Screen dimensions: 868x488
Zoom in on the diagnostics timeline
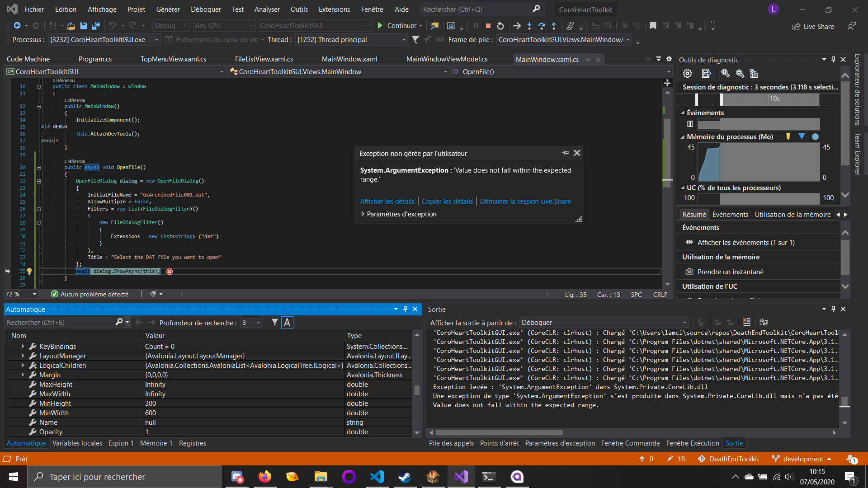(x=726, y=73)
